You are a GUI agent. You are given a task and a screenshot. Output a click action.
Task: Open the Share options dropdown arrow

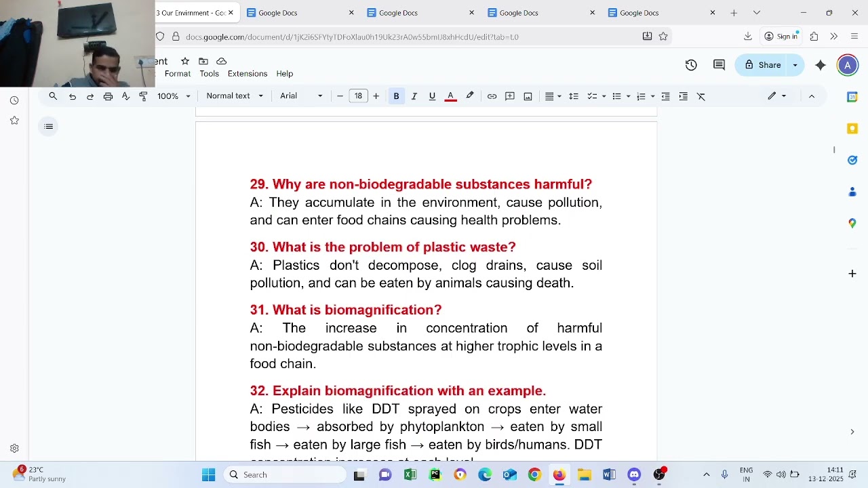click(795, 65)
